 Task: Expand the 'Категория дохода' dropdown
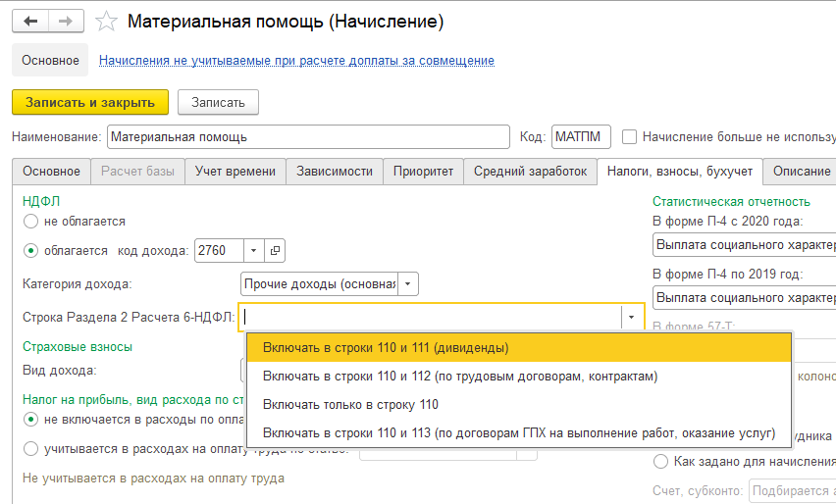(x=408, y=284)
